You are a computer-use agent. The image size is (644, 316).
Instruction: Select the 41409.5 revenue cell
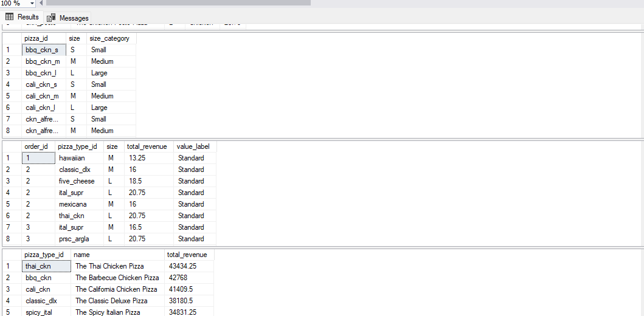coord(189,289)
